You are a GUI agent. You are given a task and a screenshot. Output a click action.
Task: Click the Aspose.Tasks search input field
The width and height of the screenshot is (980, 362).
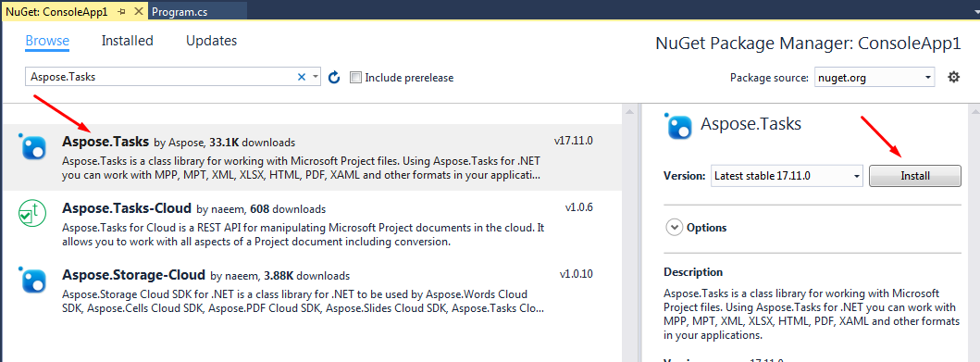(161, 77)
